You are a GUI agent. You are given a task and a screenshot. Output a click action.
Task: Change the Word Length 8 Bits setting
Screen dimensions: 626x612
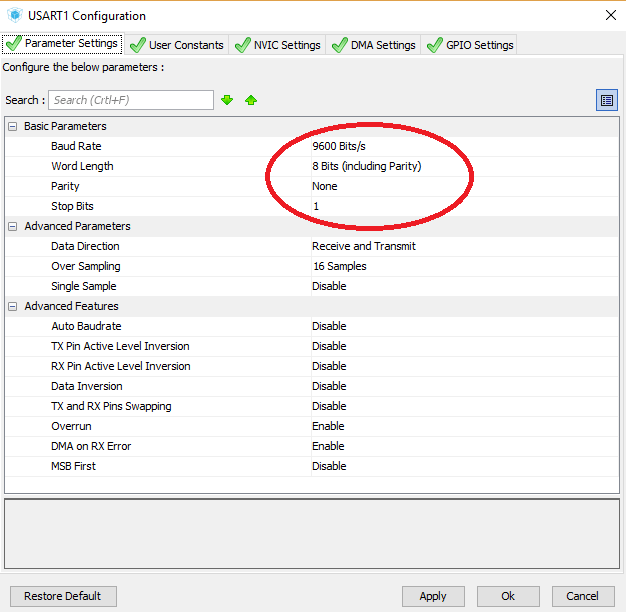pyautogui.click(x=366, y=166)
